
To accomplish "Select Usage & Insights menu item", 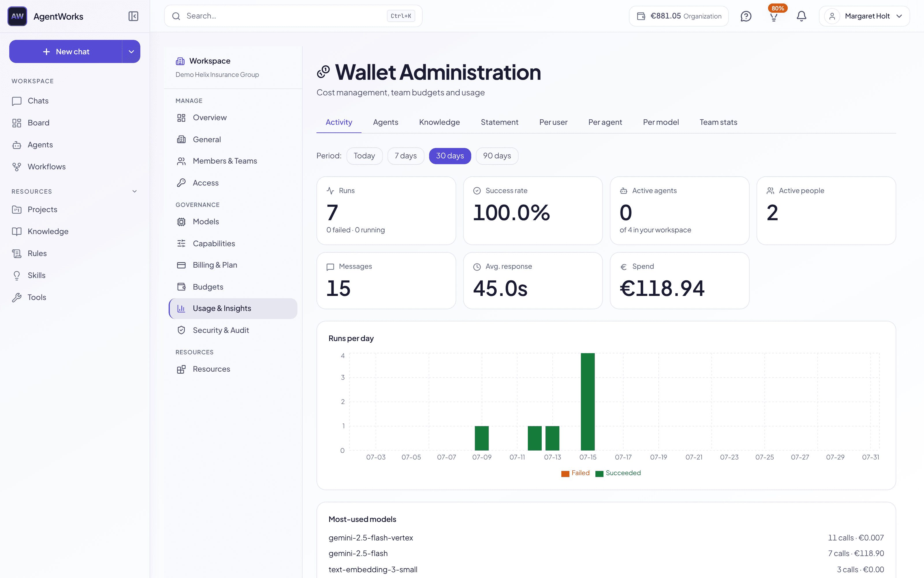I will tap(233, 308).
